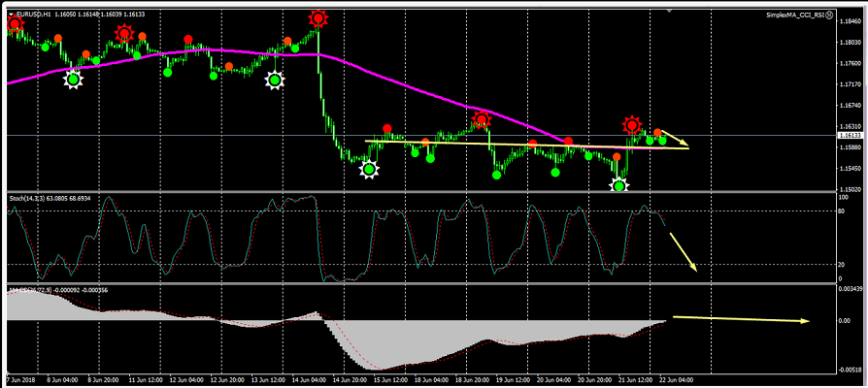Select the long yellow arrow in the MACD window
Screen dimensions: 868x388
[x=738, y=318]
